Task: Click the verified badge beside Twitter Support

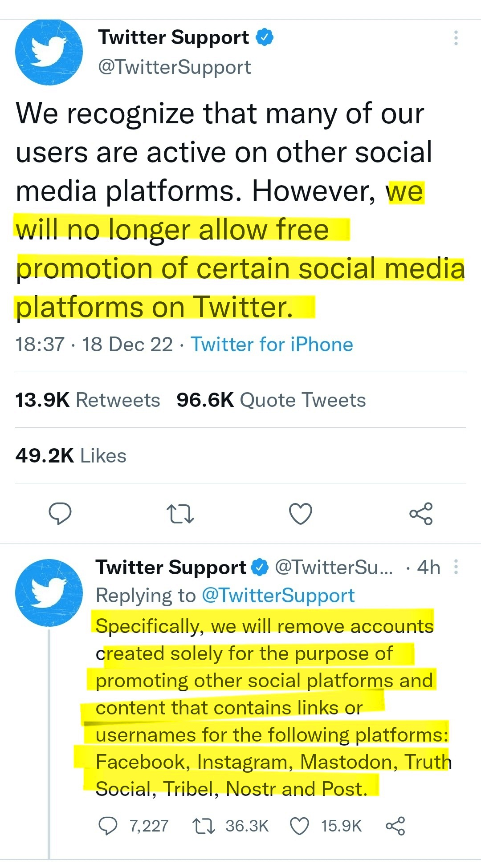Action: click(265, 37)
